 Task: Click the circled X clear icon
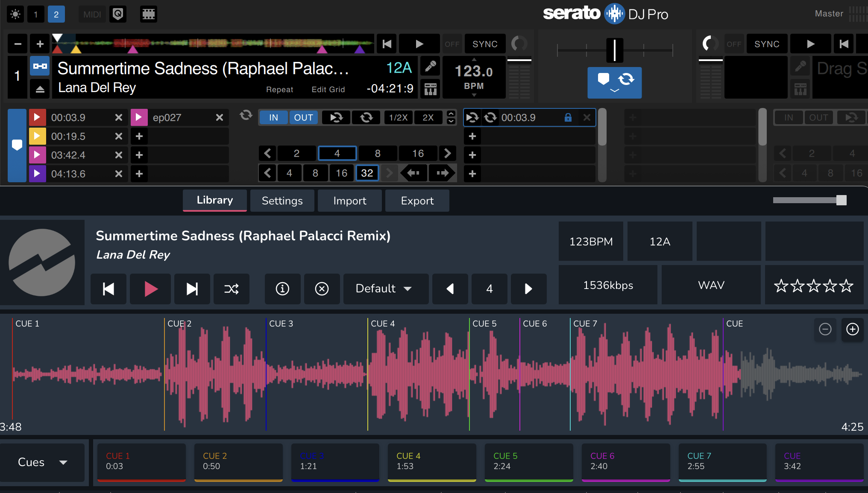coord(322,289)
